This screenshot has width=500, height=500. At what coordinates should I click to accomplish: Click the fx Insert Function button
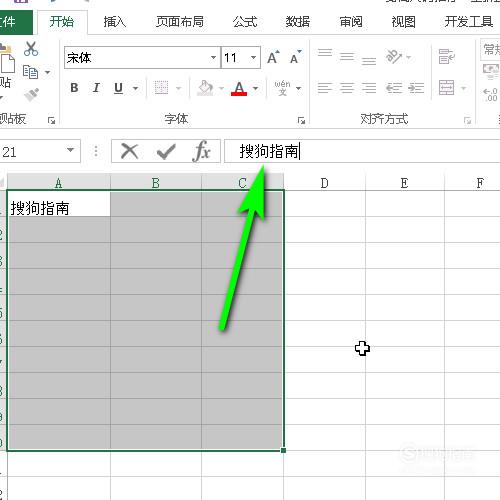tap(201, 151)
